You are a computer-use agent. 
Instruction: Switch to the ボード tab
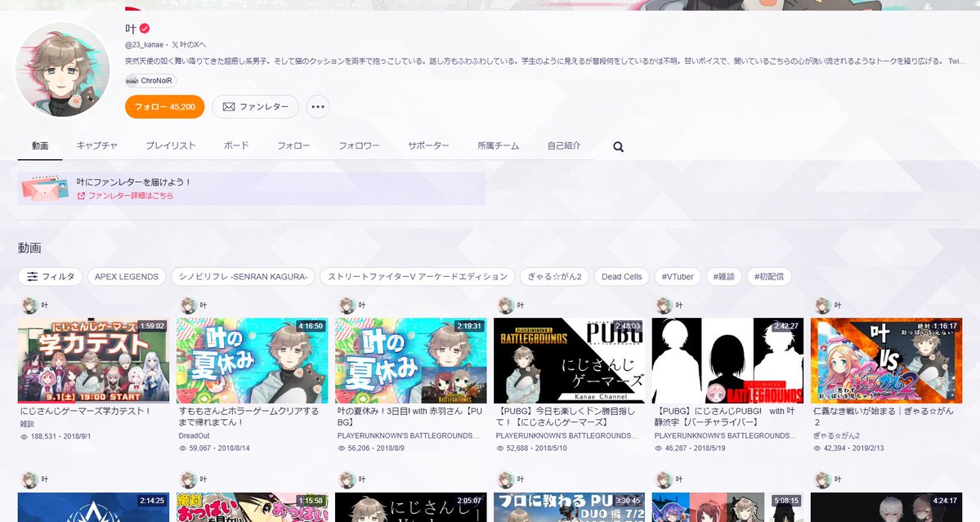click(236, 145)
